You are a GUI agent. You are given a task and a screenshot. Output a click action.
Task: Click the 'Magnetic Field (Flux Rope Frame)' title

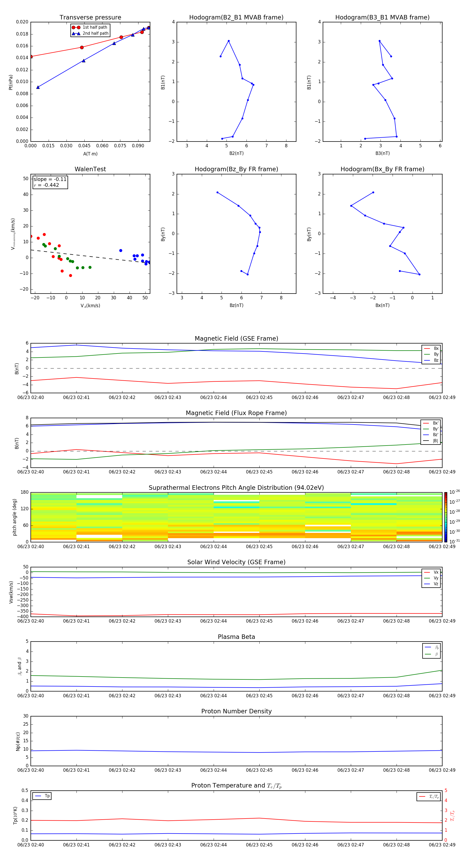[236, 413]
